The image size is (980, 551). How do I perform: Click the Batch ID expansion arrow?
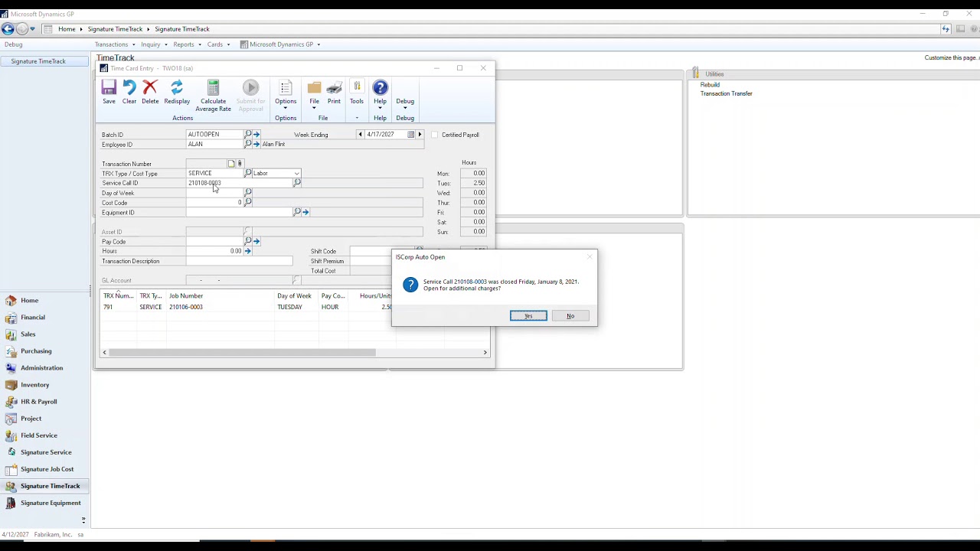tap(256, 135)
